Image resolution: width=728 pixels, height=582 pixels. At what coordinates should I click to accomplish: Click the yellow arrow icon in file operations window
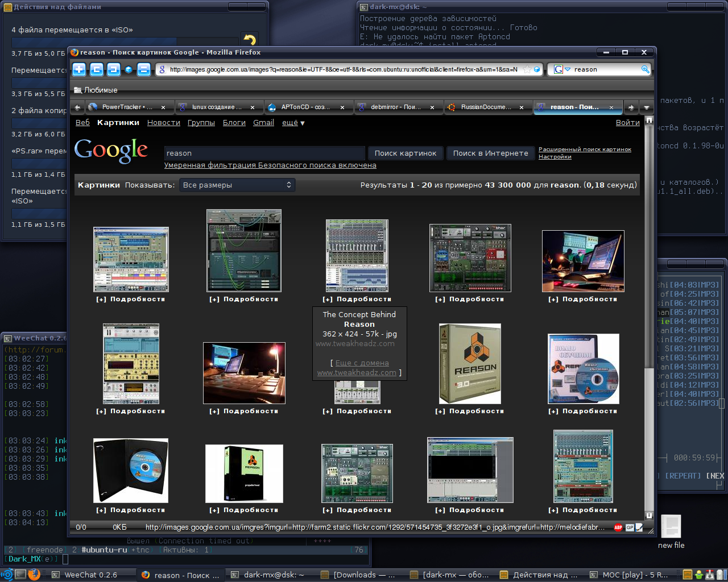pyautogui.click(x=249, y=40)
